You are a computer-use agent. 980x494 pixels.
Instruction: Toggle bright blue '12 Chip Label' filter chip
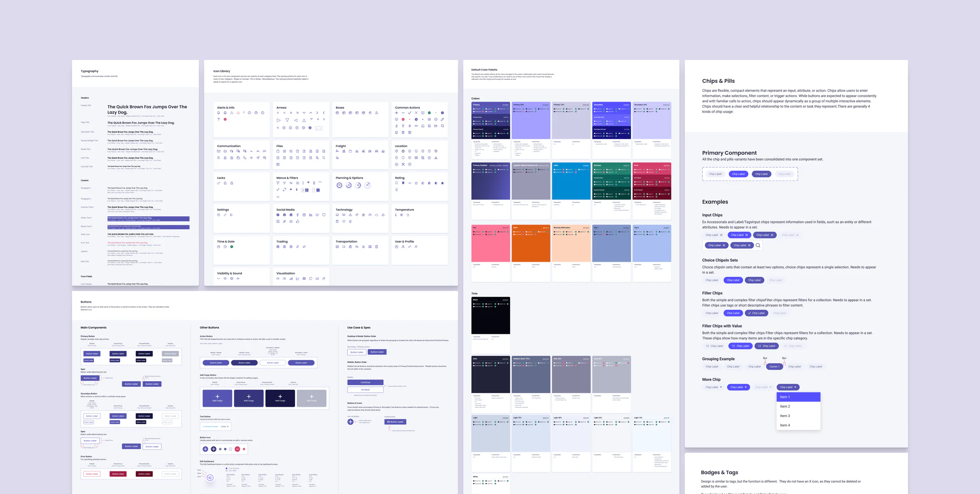click(740, 346)
